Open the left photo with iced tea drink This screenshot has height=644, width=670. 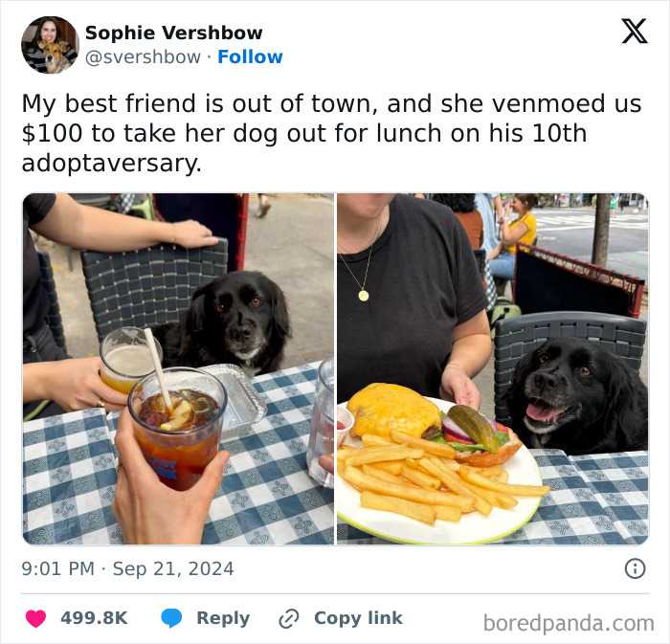[x=178, y=369]
